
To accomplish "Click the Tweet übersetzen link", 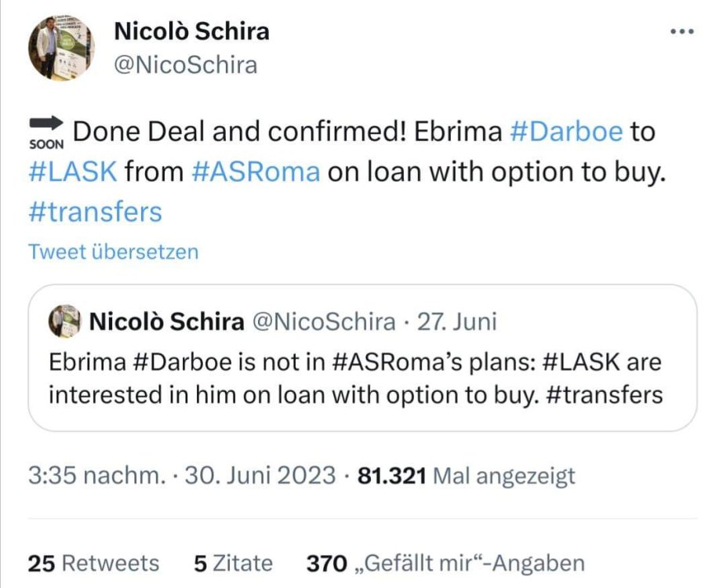I will coord(113,252).
